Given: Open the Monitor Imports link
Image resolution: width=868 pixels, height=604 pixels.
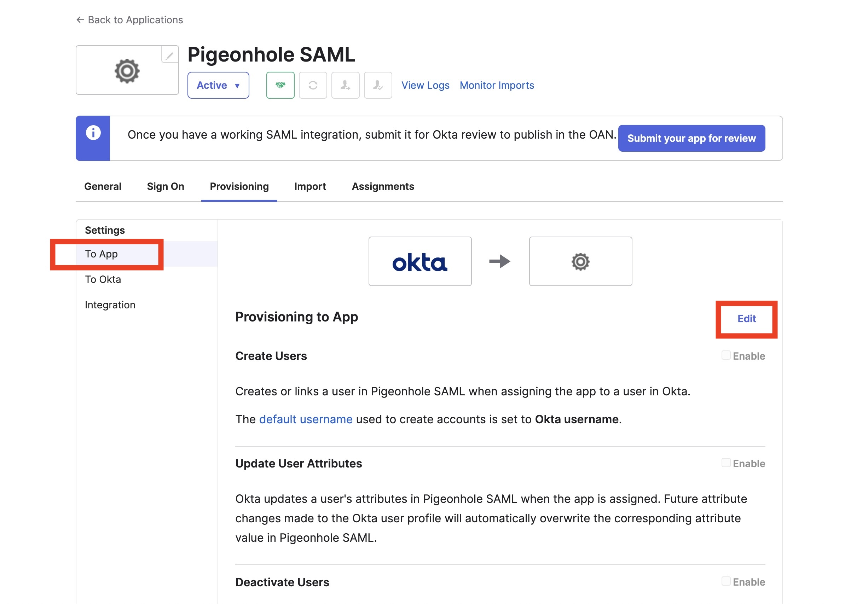Looking at the screenshot, I should 497,86.
